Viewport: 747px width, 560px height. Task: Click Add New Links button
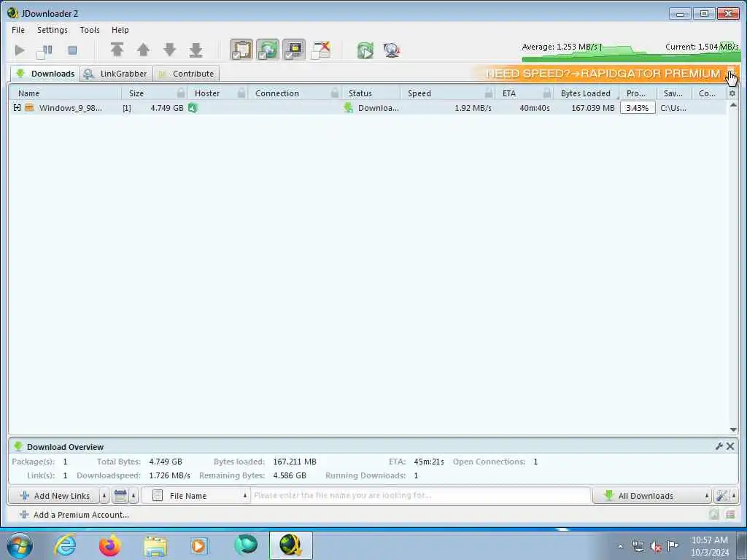(54, 496)
